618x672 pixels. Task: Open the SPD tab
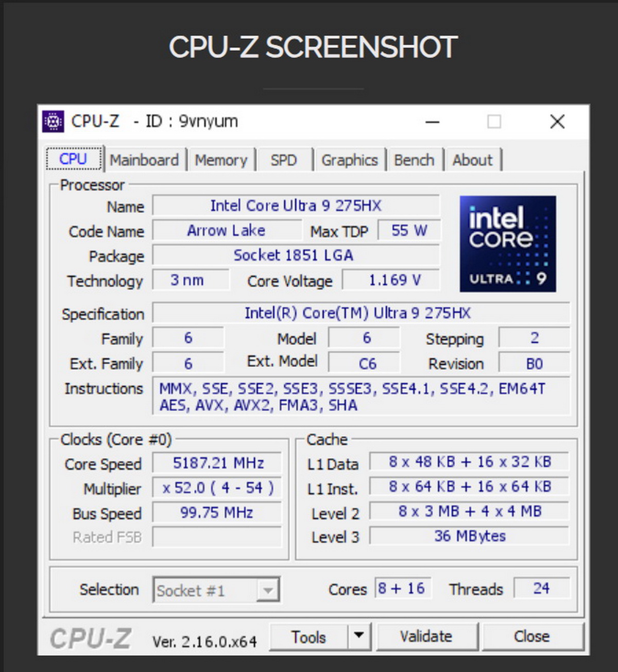point(284,160)
